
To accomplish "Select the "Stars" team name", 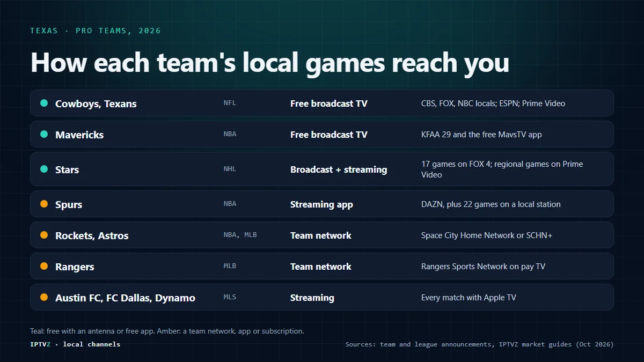I will (67, 169).
